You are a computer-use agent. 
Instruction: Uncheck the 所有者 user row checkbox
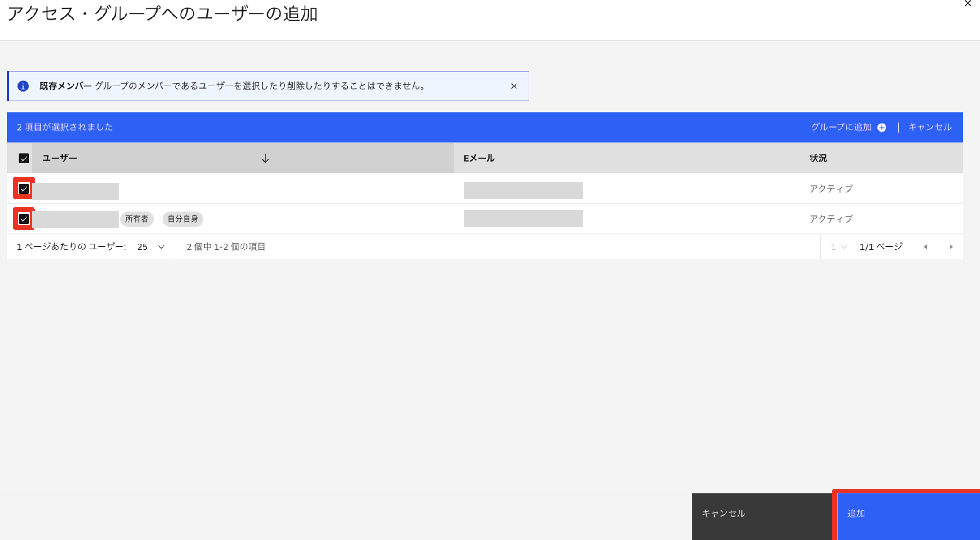pyautogui.click(x=24, y=219)
